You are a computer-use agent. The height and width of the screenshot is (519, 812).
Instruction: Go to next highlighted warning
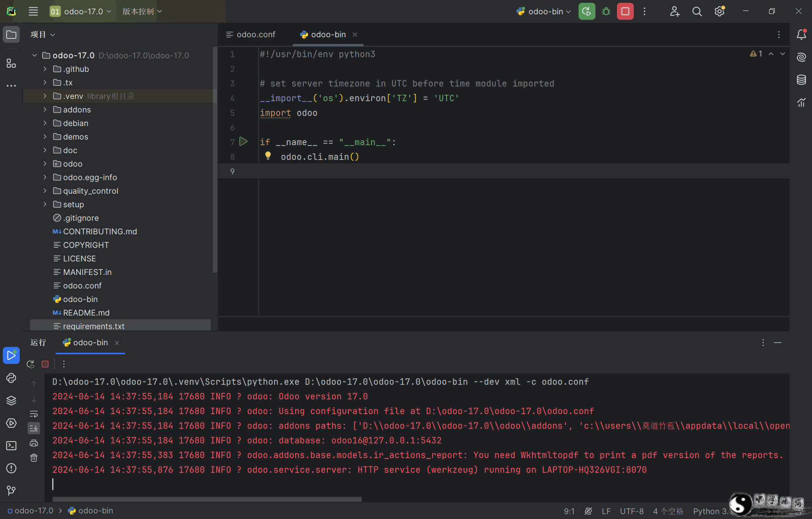click(x=782, y=54)
